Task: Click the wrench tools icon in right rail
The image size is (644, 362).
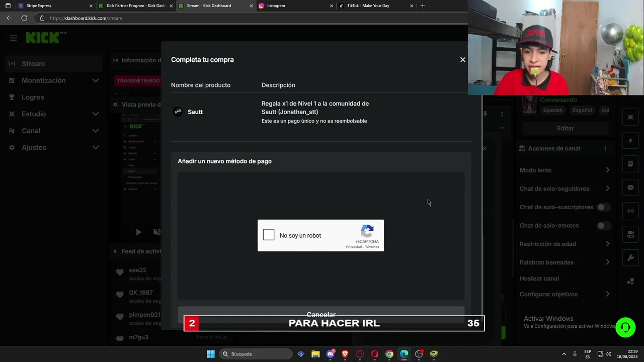Action: (630, 258)
